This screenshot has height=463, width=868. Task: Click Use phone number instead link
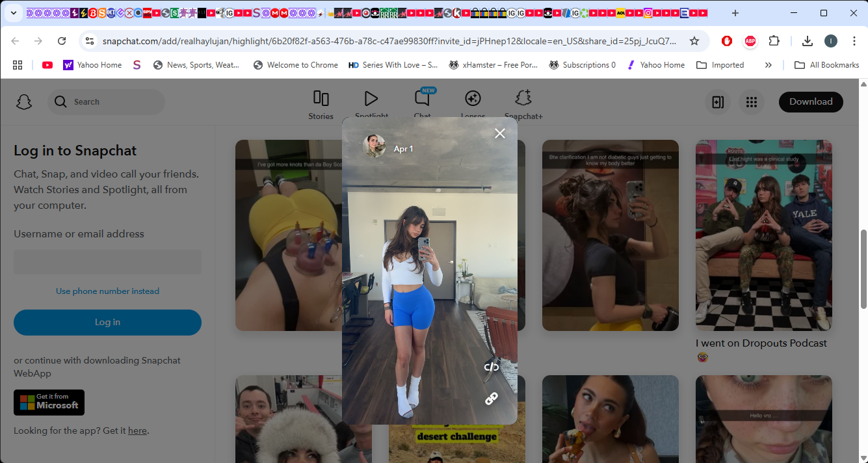(x=107, y=291)
